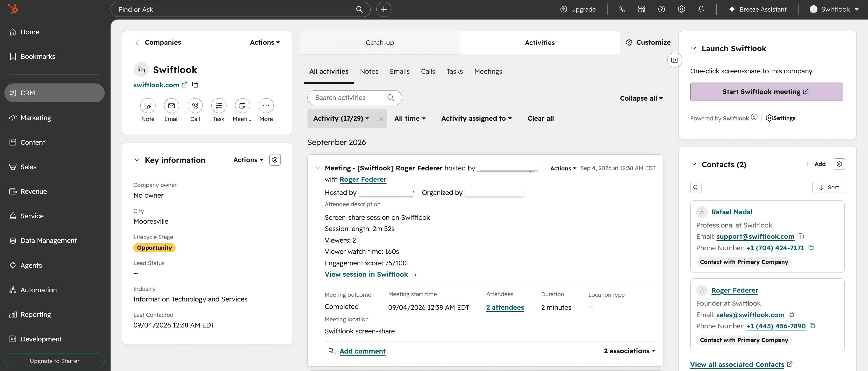Click the search magnifier in Find or Ask
Viewport: 868px width, 371px height.
coord(359,9)
